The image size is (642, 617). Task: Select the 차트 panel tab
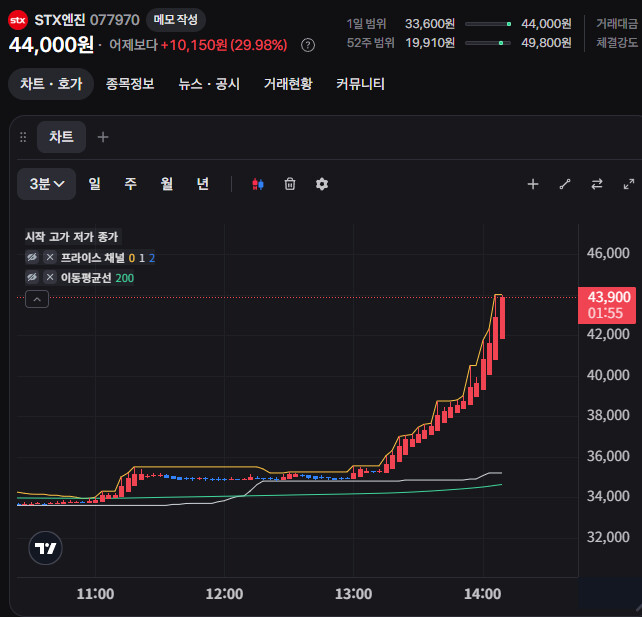[x=61, y=137]
